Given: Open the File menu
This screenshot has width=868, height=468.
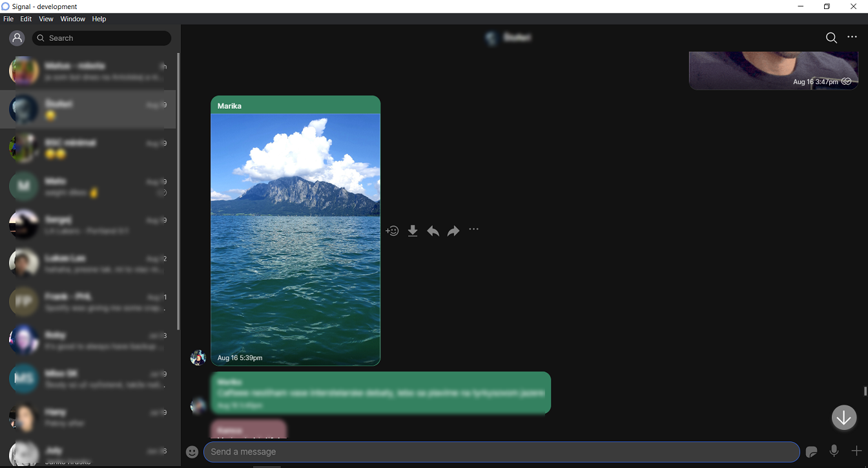Looking at the screenshot, I should point(8,19).
